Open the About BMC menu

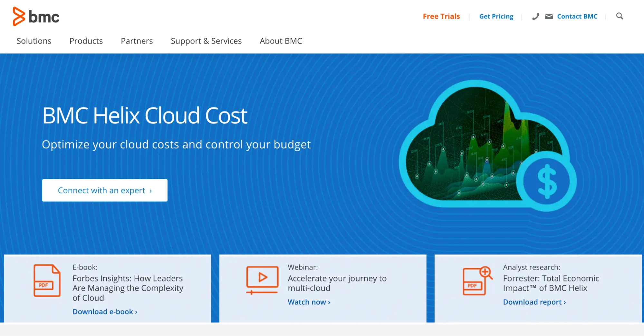pos(281,41)
